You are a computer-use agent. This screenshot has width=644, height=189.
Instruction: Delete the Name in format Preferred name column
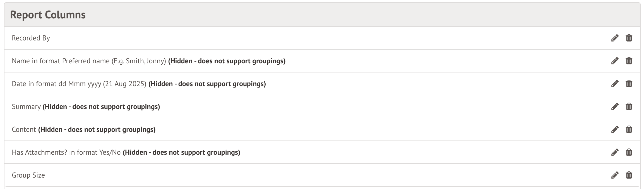pyautogui.click(x=629, y=61)
